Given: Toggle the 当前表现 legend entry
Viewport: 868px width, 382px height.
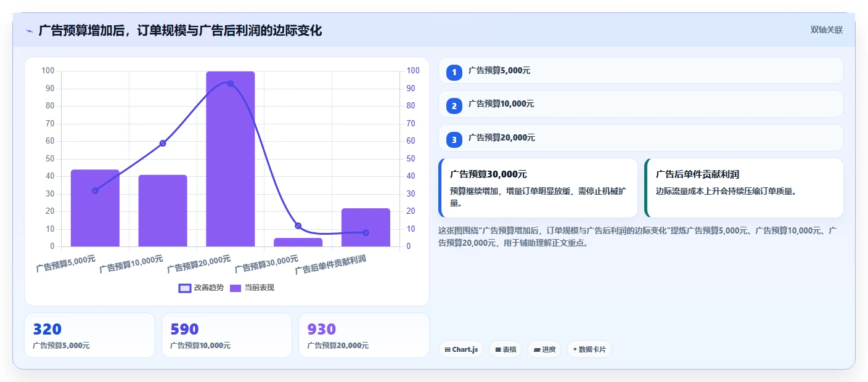Looking at the screenshot, I should 252,288.
